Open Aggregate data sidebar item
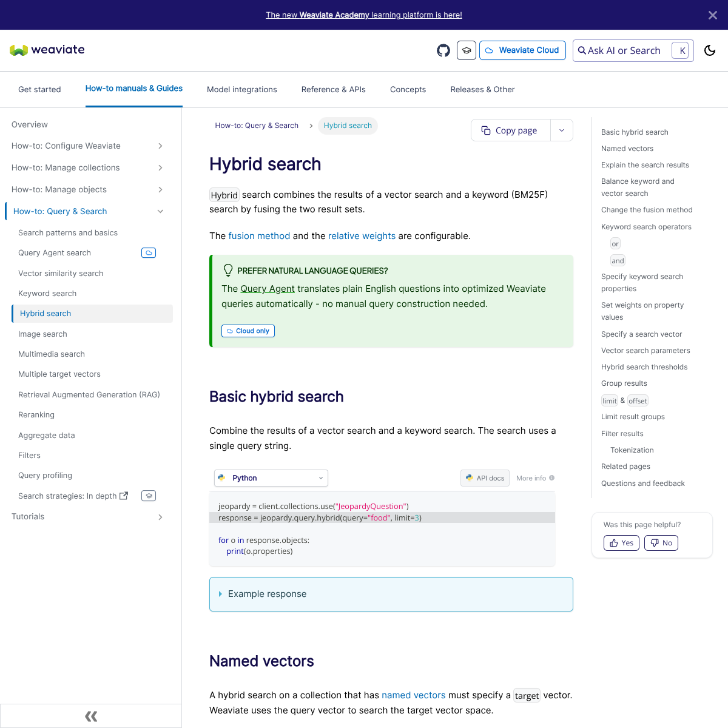 47,436
